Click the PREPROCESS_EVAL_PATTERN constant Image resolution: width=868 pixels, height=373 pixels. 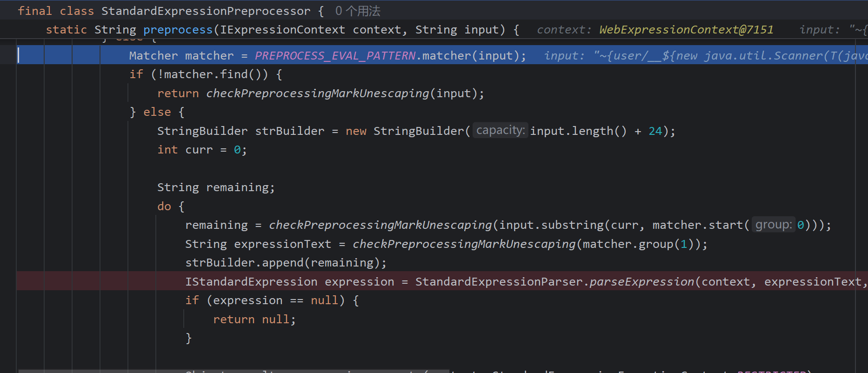click(x=335, y=56)
